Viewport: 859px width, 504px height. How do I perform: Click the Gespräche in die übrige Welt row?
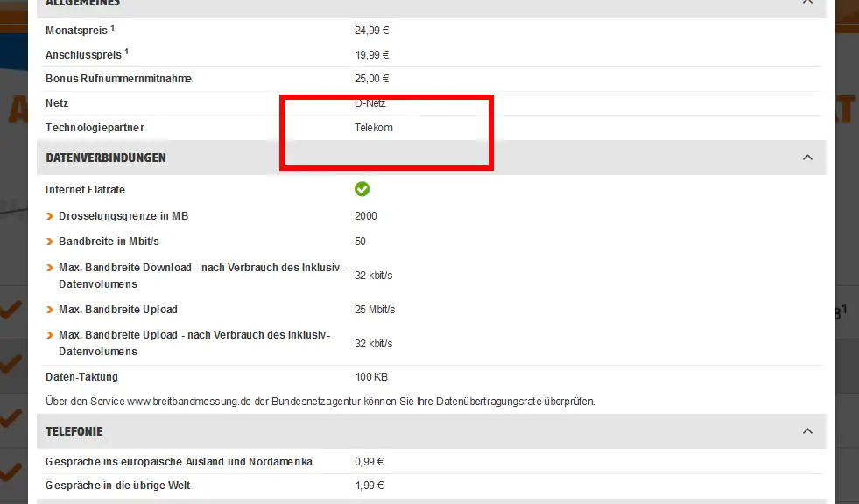pos(117,486)
